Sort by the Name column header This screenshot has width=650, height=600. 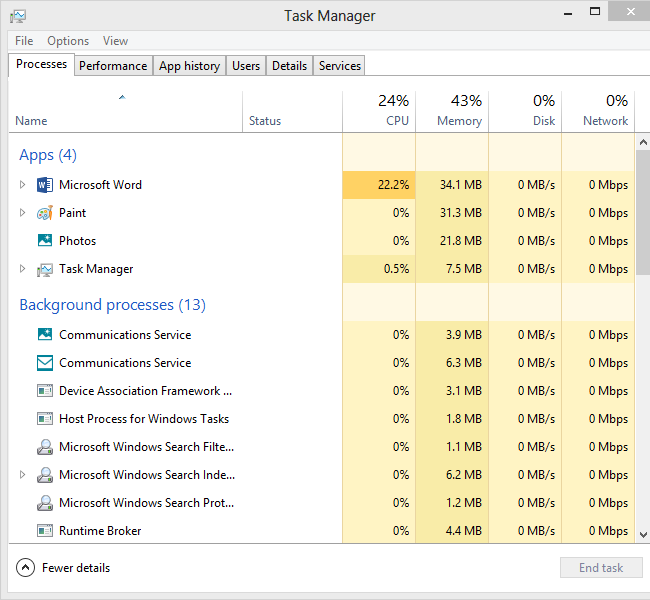coord(125,112)
